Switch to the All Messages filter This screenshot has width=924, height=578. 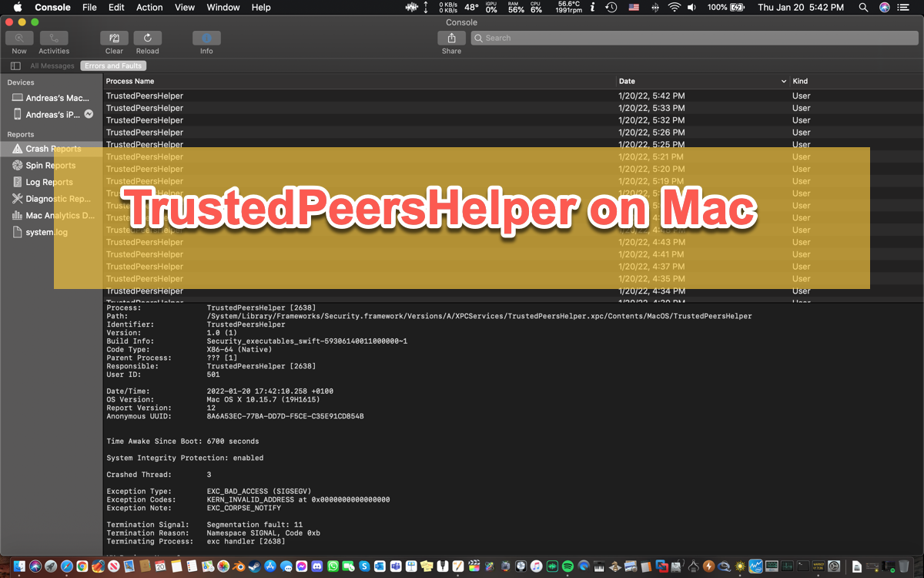(52, 66)
